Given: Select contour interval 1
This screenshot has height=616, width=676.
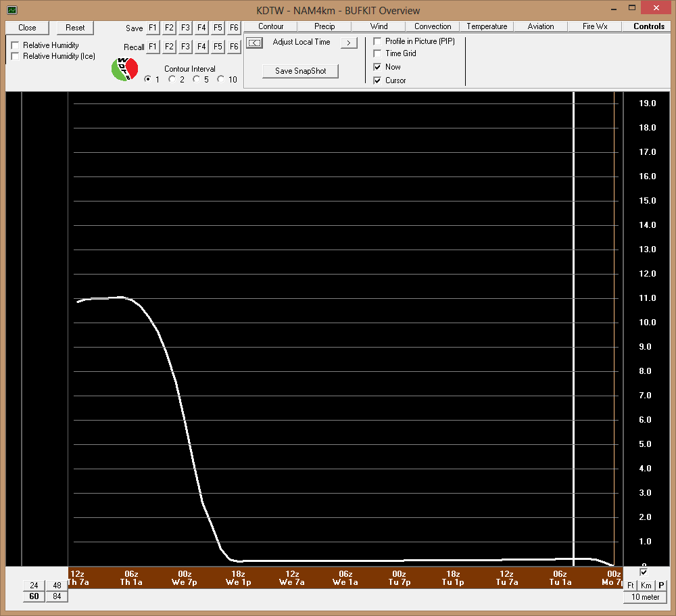Looking at the screenshot, I should click(148, 79).
